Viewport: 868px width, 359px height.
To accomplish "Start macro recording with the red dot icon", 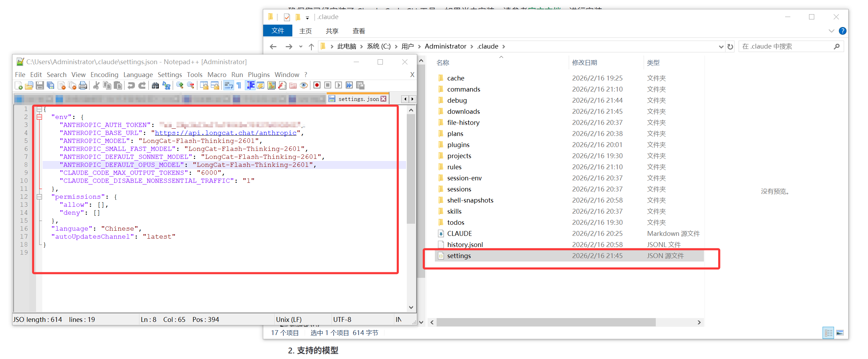I will [x=317, y=85].
